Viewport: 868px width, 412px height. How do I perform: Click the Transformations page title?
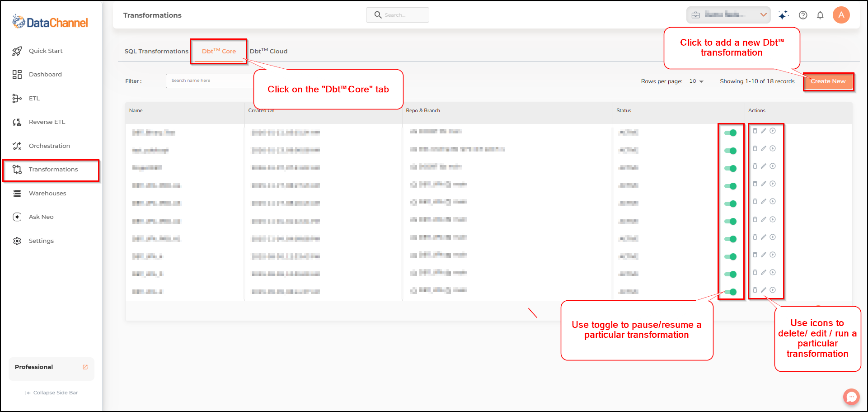(x=152, y=15)
